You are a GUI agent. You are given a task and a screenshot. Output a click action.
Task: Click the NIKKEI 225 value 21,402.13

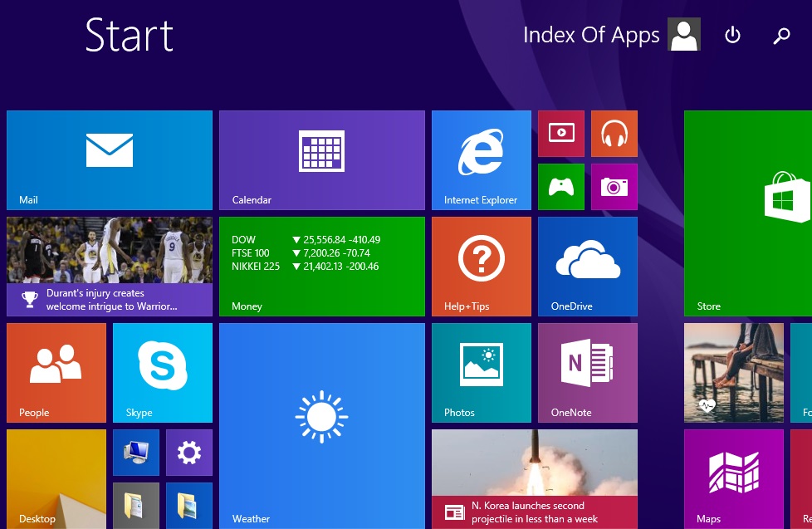pyautogui.click(x=324, y=267)
